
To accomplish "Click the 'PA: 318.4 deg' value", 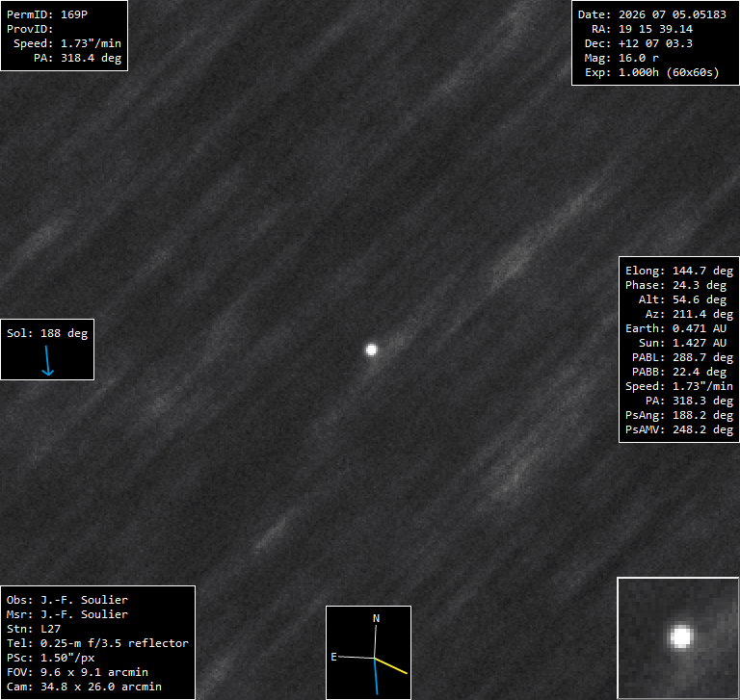I will [77, 58].
